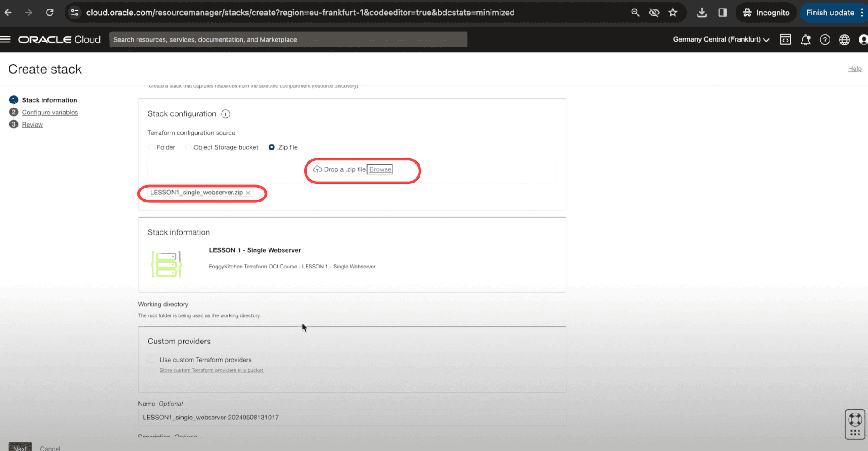The width and height of the screenshot is (868, 451).
Task: Open browser downloads
Action: (702, 13)
